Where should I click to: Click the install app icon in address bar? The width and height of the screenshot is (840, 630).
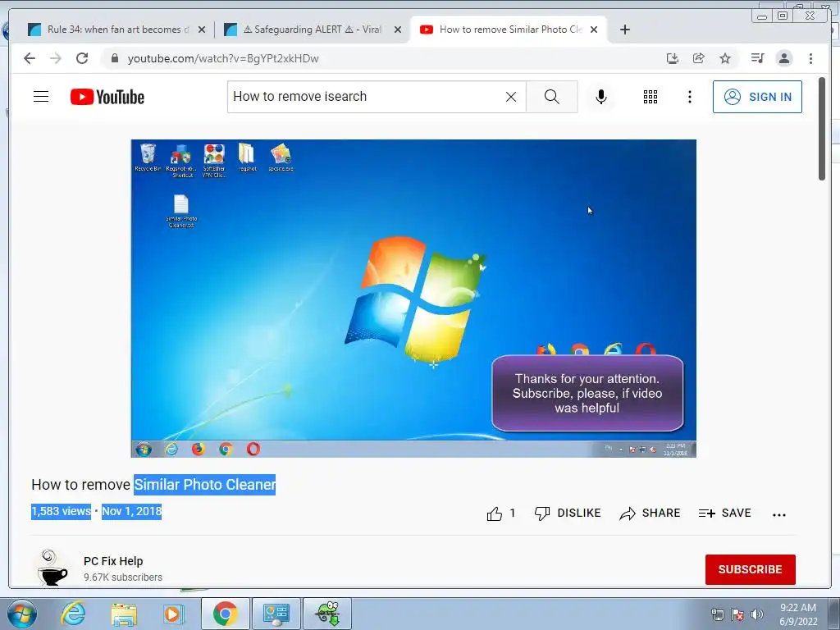click(673, 58)
